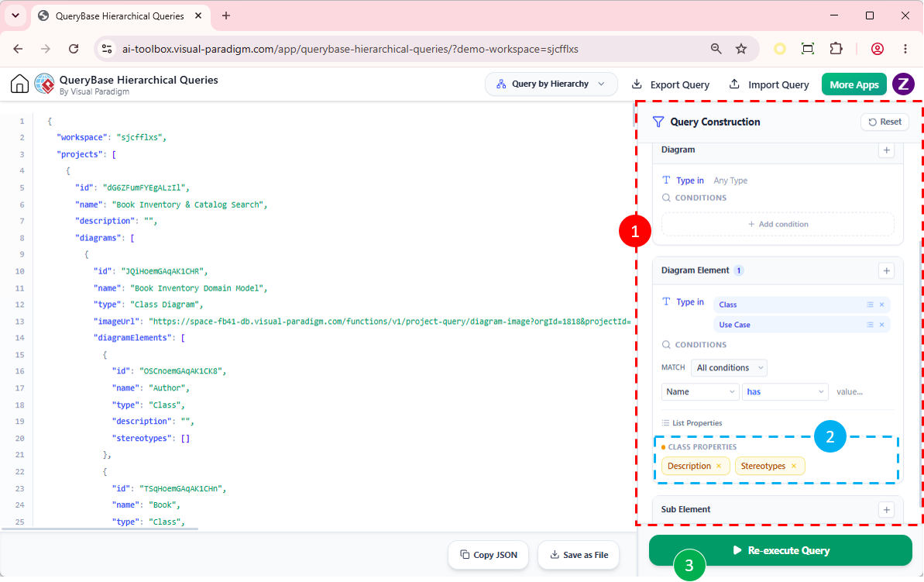
Task: Open the Class type list icon
Action: pyautogui.click(x=870, y=305)
